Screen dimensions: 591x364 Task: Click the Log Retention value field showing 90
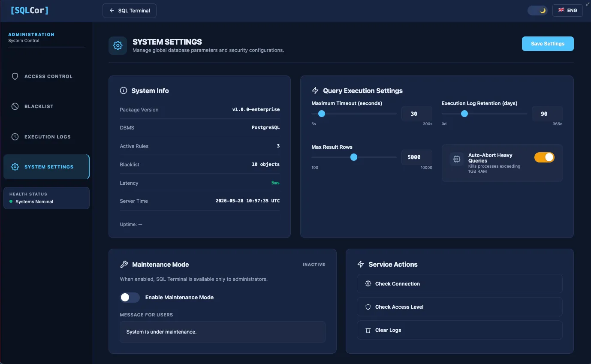pos(547,114)
